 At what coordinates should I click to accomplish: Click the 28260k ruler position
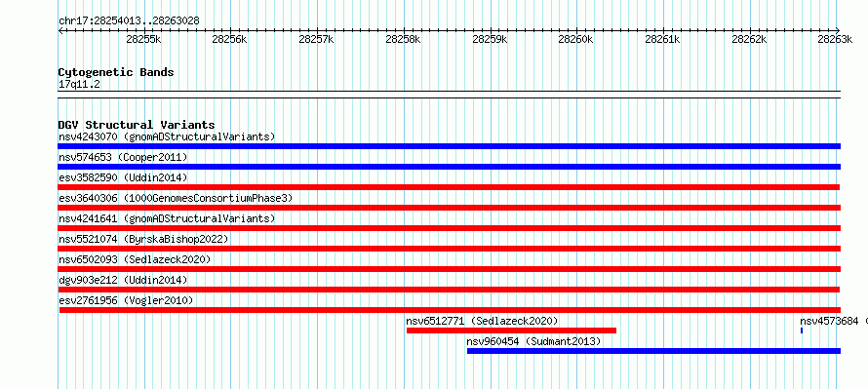click(x=575, y=39)
